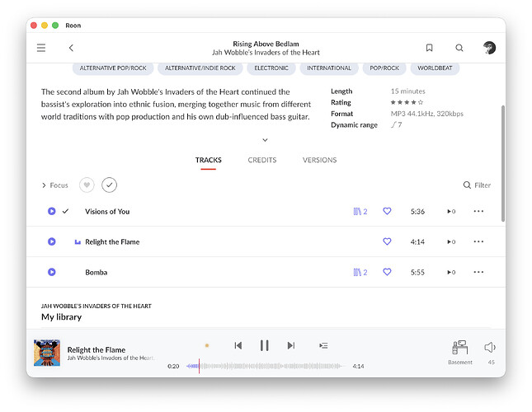Switch to the Versions tab
This screenshot has height=412, width=532.
pyautogui.click(x=319, y=160)
